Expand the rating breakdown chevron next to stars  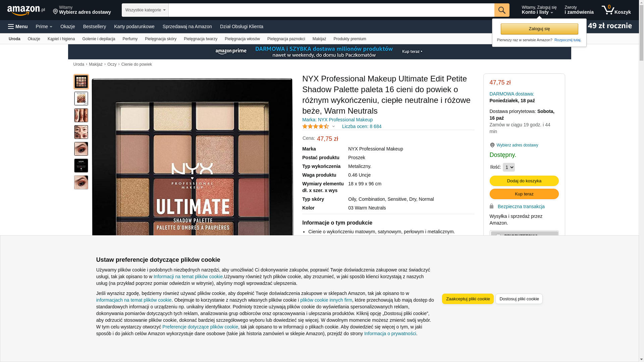coord(333,126)
